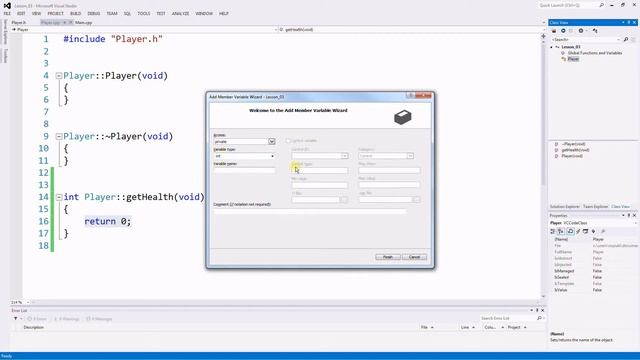This screenshot has width=640, height=360.
Task: Open the TOOLS menu
Action: click(144, 13)
